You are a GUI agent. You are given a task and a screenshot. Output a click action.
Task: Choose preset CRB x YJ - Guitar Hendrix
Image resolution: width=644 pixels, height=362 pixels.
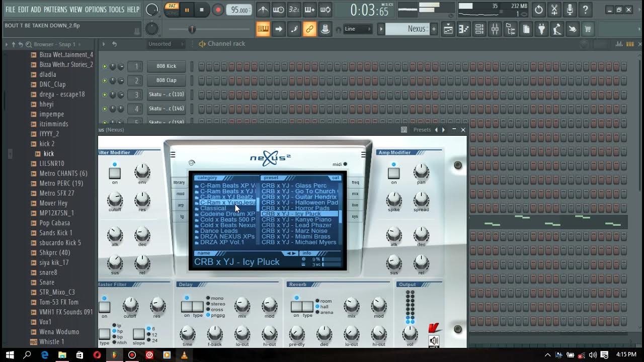tap(299, 197)
